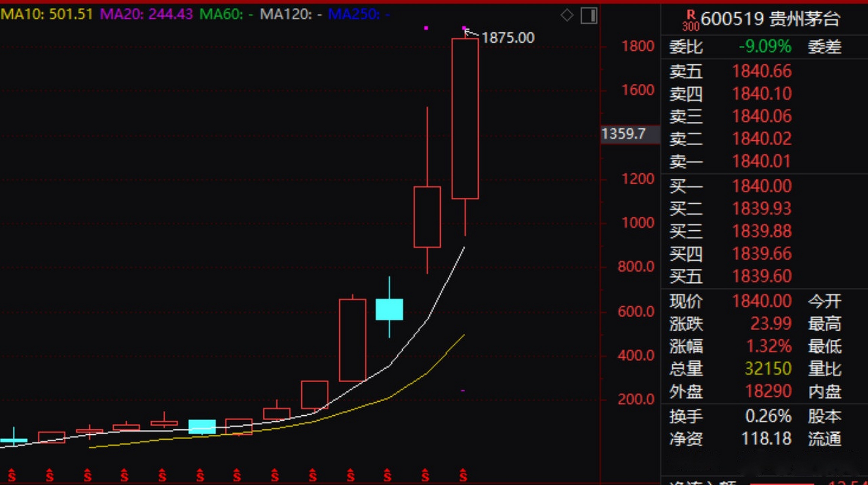The height and width of the screenshot is (485, 868).
Task: Select the leftmost S marker on the bottom axis
Action: [12, 475]
